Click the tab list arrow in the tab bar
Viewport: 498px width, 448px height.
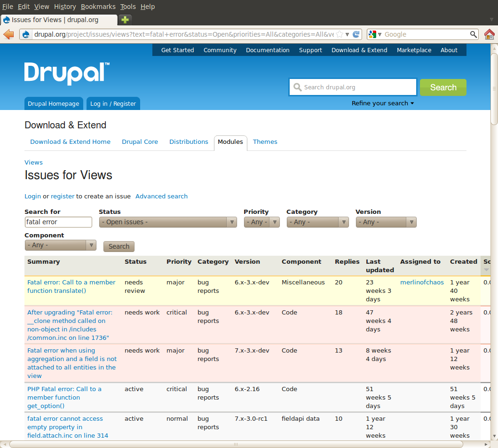[491, 20]
